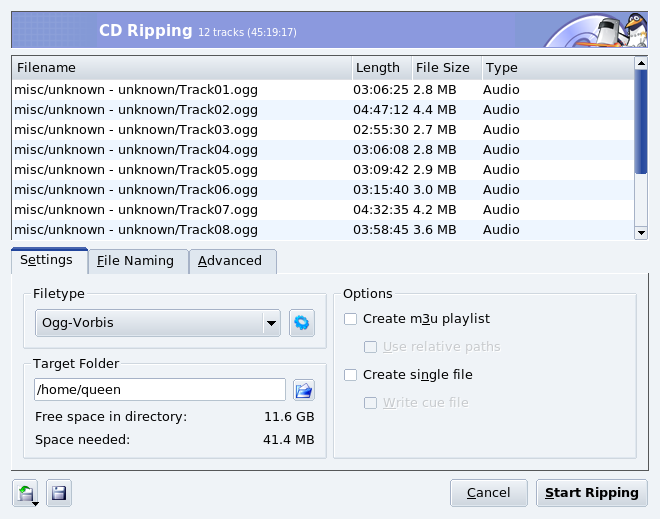
Task: Click the /home/queen target folder field
Action: coord(159,390)
